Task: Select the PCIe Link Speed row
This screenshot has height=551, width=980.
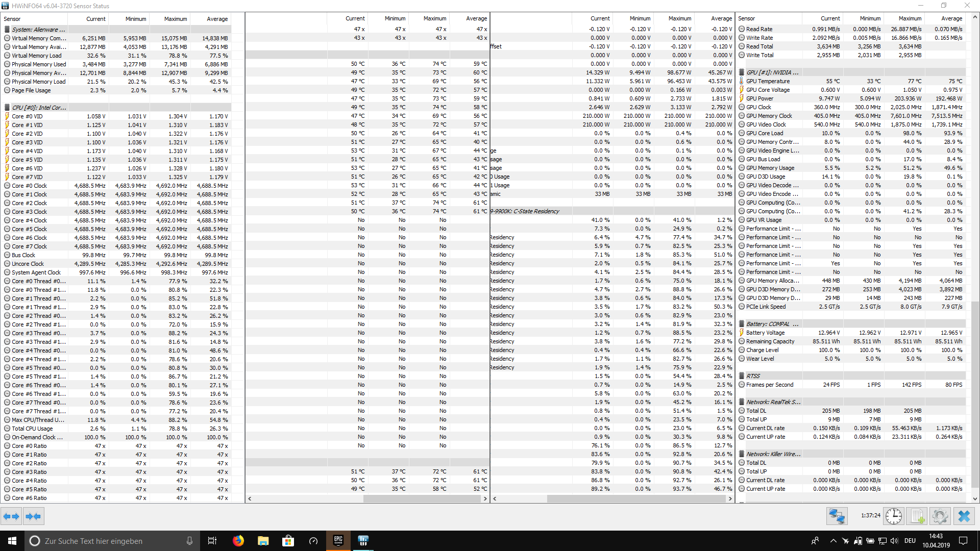Action: tap(851, 307)
